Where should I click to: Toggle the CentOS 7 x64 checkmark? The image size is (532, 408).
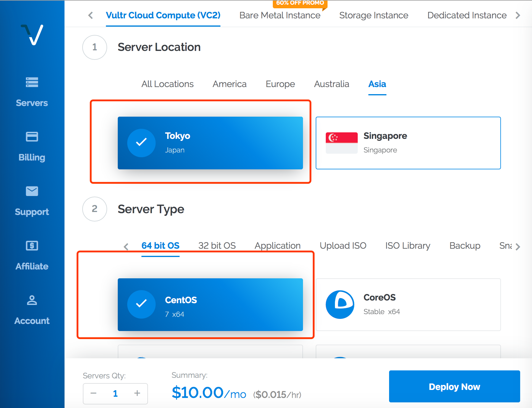coord(141,304)
